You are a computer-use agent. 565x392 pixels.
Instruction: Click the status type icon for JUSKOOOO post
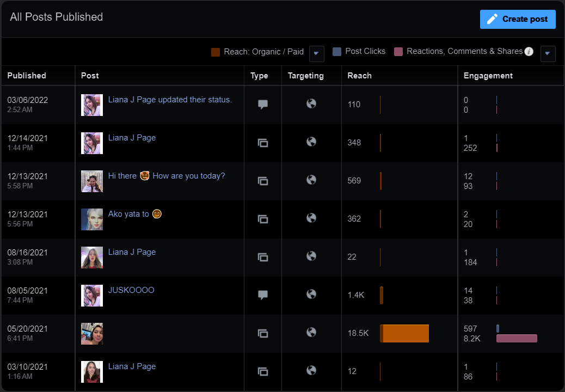pyautogui.click(x=263, y=295)
